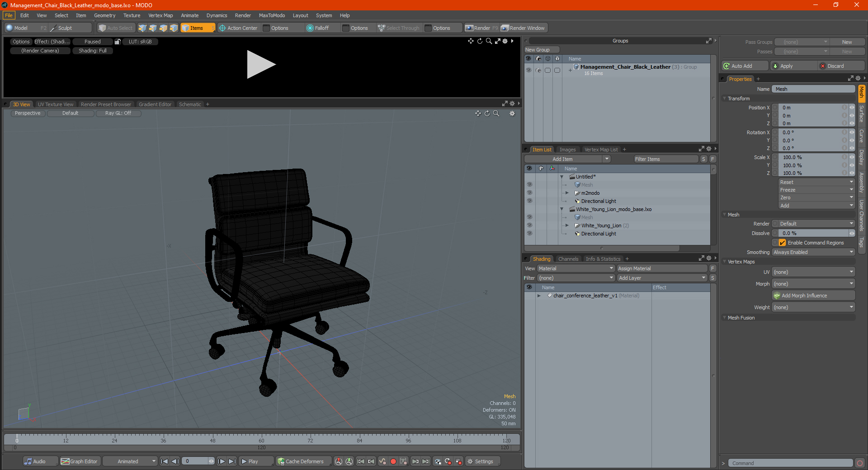Step to previous frame
The height and width of the screenshot is (470, 868).
[175, 461]
